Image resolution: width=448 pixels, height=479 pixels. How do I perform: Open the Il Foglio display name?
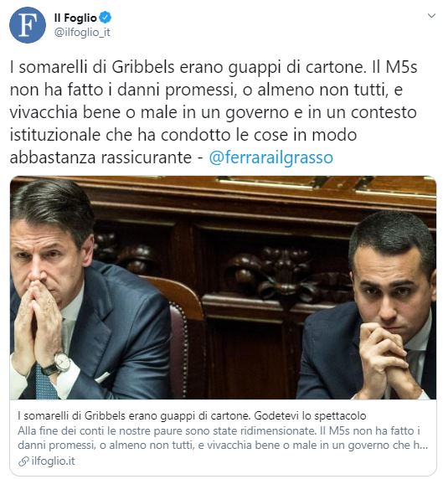[x=75, y=18]
